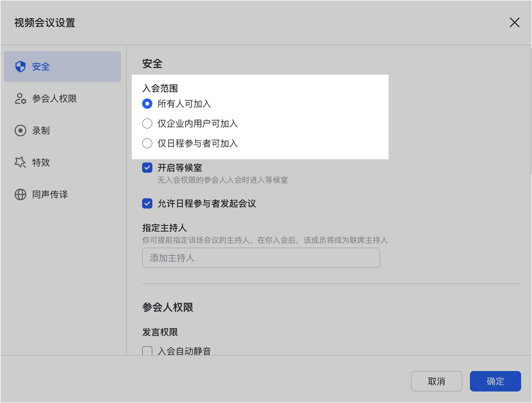Switch to the 参会人权限 tab label

tap(54, 98)
